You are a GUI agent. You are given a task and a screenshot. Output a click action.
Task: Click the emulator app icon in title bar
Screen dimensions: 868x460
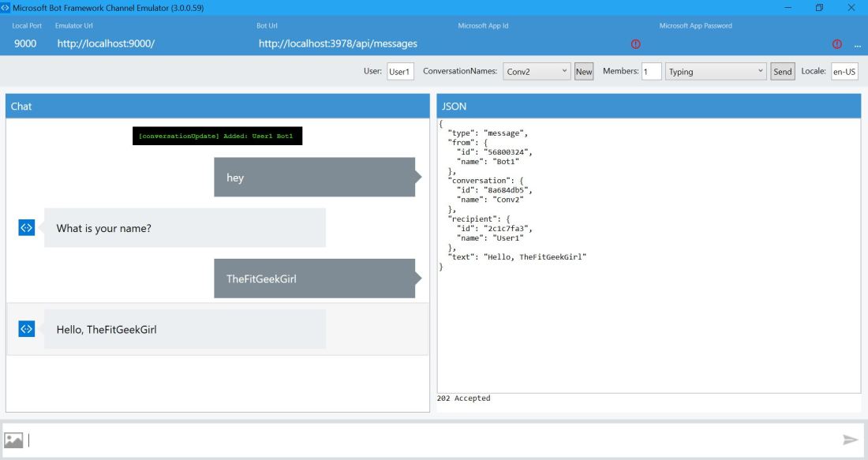6,7
